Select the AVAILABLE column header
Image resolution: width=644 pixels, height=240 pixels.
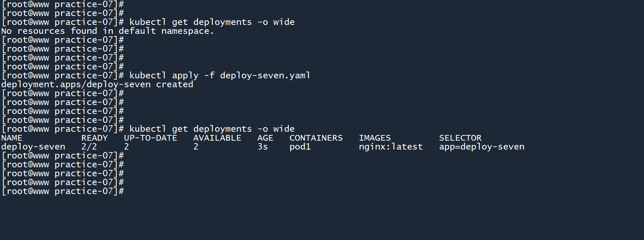pos(217,138)
